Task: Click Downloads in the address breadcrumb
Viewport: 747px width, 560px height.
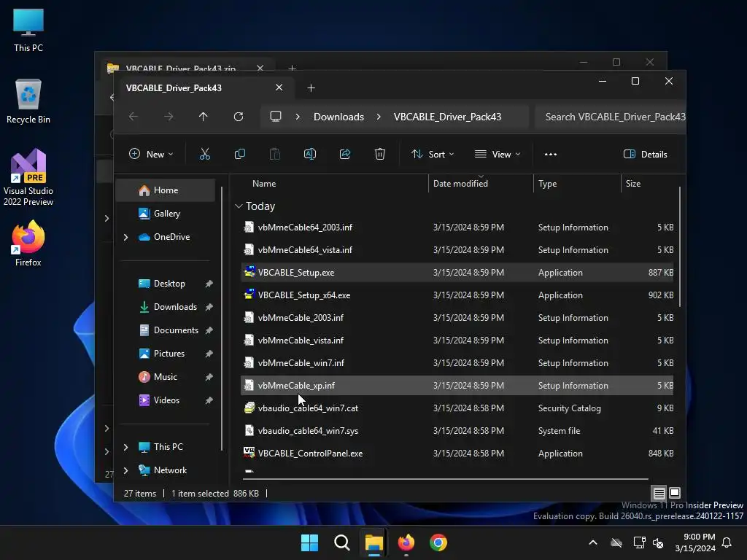Action: 338,117
